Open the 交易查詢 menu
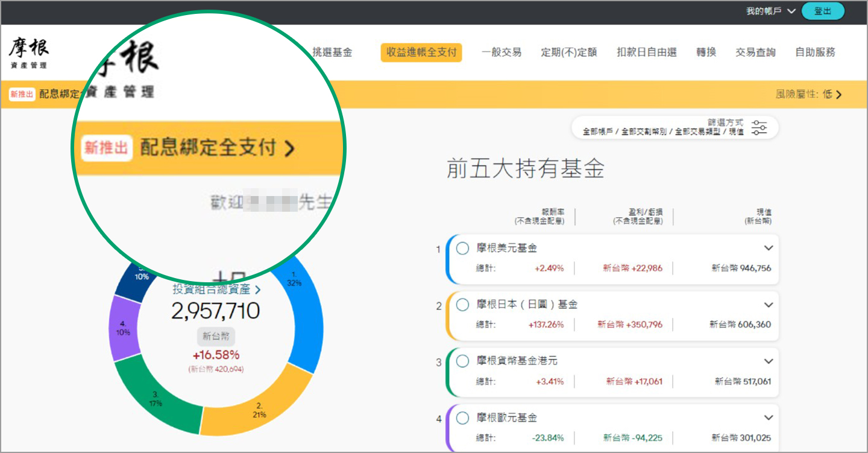Viewport: 868px width, 453px height. click(x=755, y=52)
